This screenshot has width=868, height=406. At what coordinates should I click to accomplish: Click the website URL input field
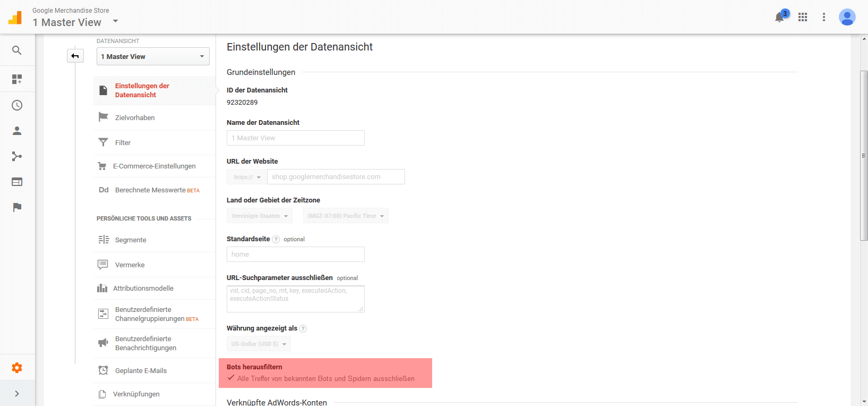(x=336, y=177)
